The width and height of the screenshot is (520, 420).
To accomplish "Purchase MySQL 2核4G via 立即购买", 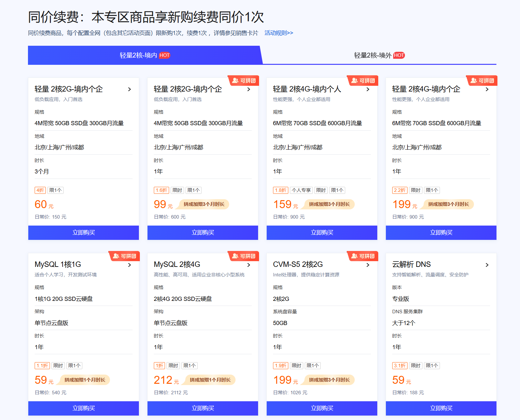I will 203,408.
